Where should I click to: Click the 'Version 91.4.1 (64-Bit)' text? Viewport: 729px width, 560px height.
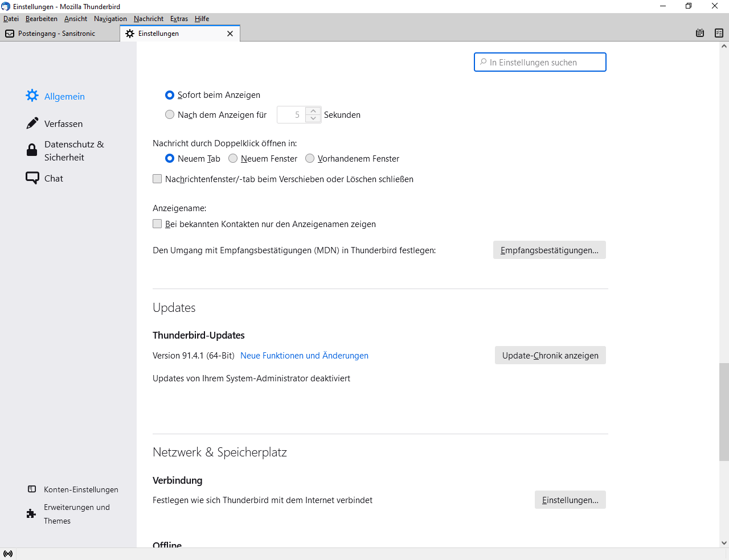click(x=194, y=355)
